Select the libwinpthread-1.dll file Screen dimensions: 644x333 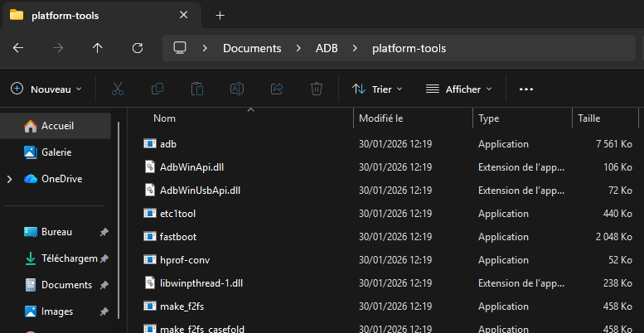coord(388,283)
